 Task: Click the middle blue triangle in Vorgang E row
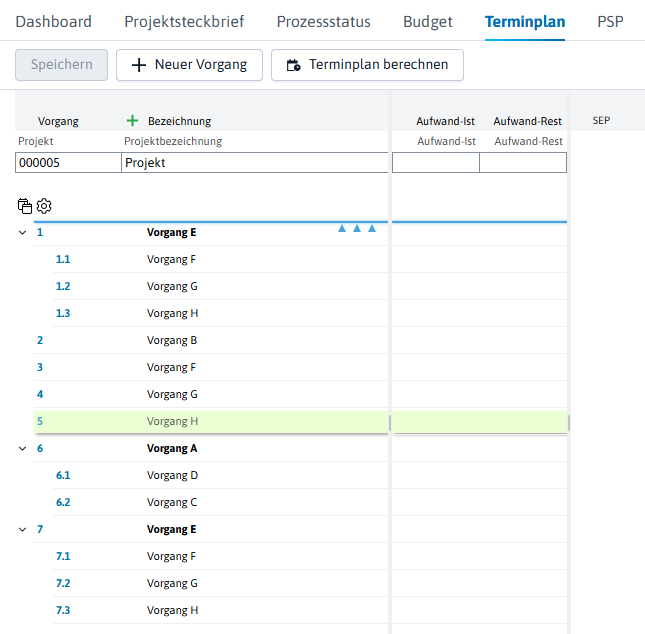coord(357,228)
